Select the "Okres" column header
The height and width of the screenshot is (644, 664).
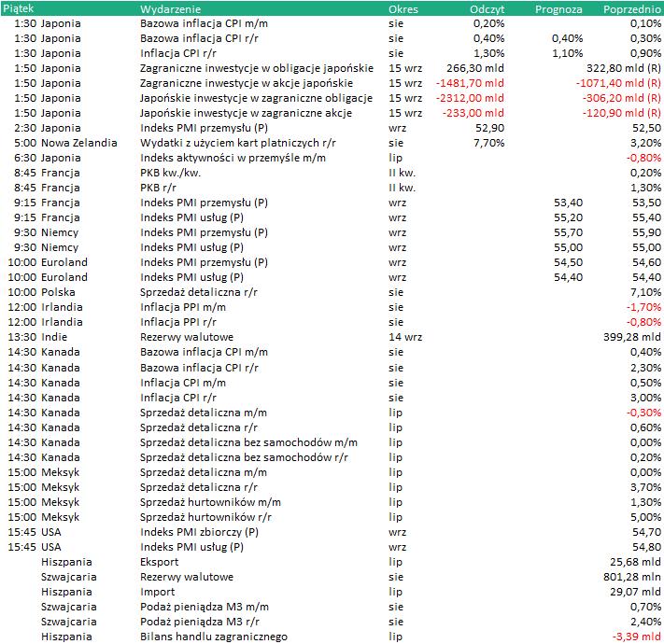click(403, 9)
